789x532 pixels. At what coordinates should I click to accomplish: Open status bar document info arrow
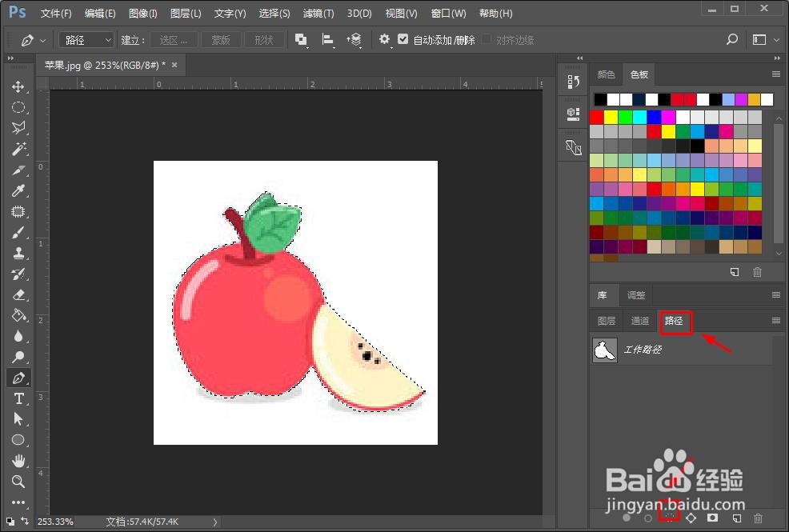click(x=215, y=522)
